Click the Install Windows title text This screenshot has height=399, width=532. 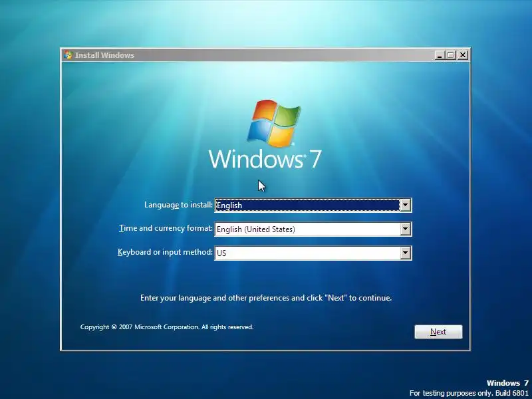pyautogui.click(x=104, y=55)
